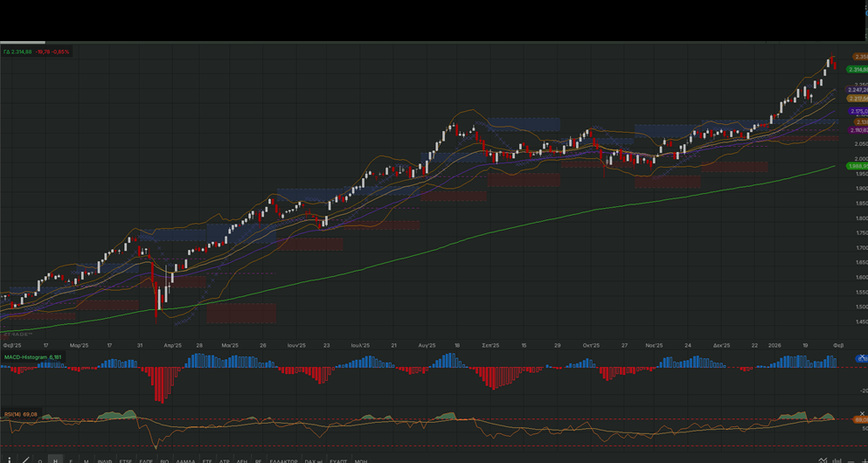Open the ΕΛΛΑΚΤΩΡ symbol tab

click(x=284, y=460)
